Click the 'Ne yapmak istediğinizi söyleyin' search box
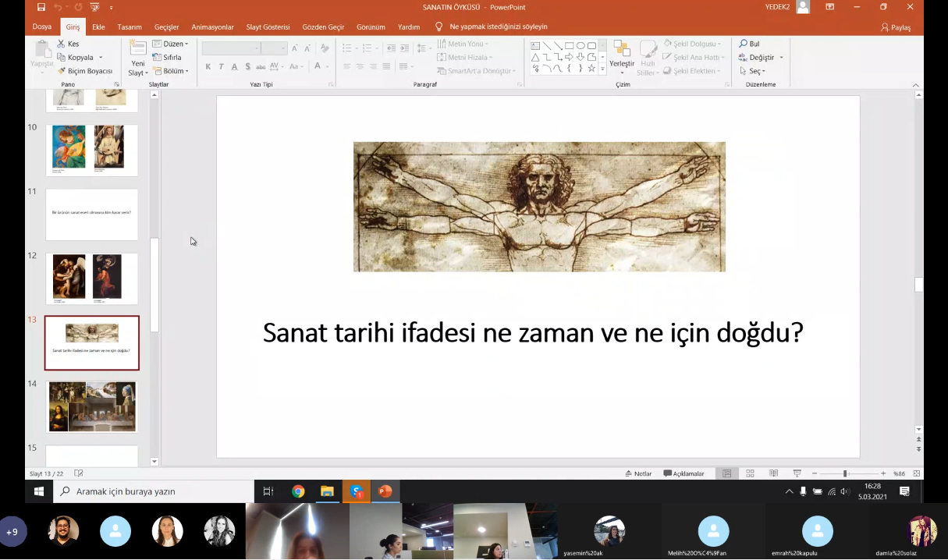Viewport: 948px width, 560px height. click(x=498, y=27)
